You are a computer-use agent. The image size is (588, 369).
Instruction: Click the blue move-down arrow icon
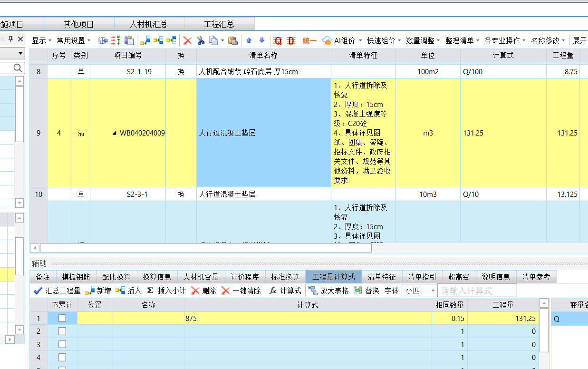point(261,41)
